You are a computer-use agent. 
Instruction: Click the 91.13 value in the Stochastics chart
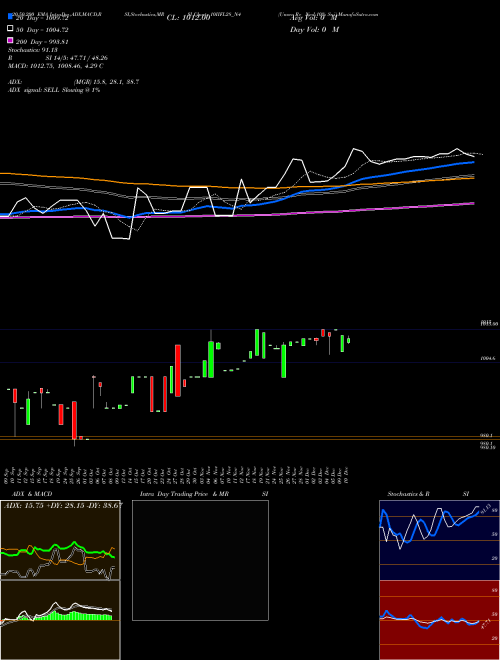pos(485,508)
